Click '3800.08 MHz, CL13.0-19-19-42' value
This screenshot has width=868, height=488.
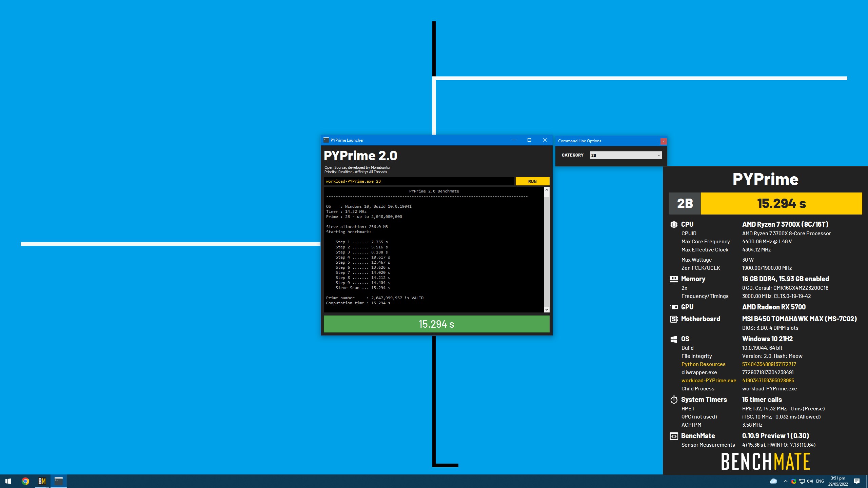click(x=776, y=296)
